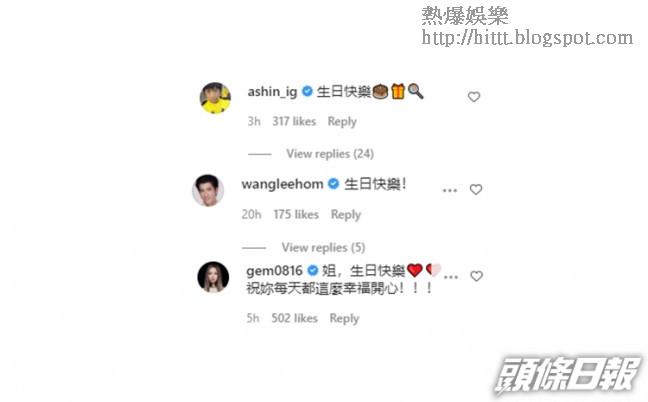This screenshot has height=402, width=648.
Task: View the 317 likes on ashin_ig's comment
Action: (294, 121)
